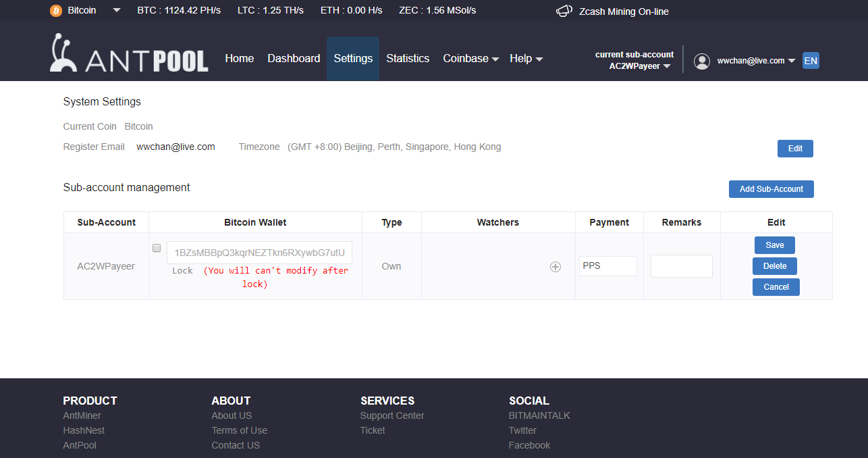Image resolution: width=868 pixels, height=458 pixels.
Task: Open the BITMAINTALK link
Action: [x=539, y=415]
